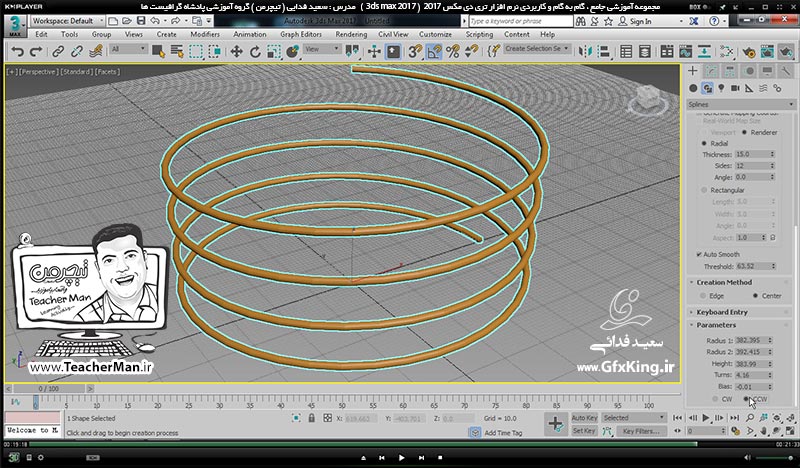800x468 pixels.
Task: Click the Bind to Space Warp icon
Action: tap(95, 52)
